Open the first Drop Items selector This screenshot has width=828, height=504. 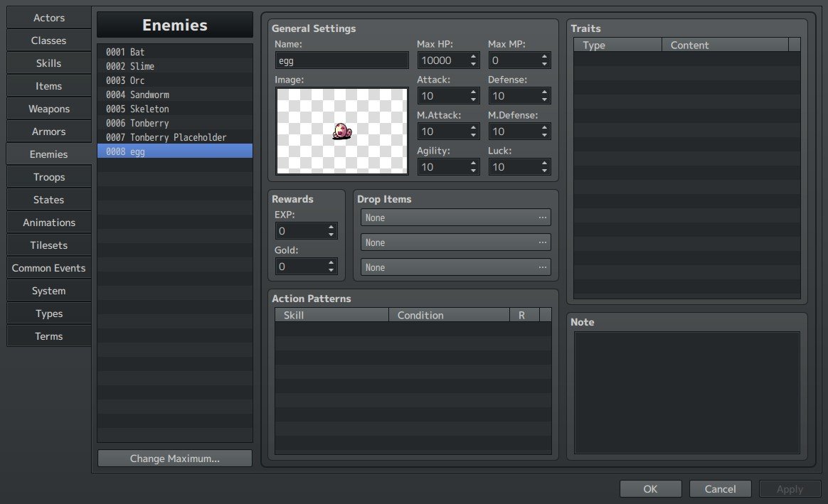point(456,218)
